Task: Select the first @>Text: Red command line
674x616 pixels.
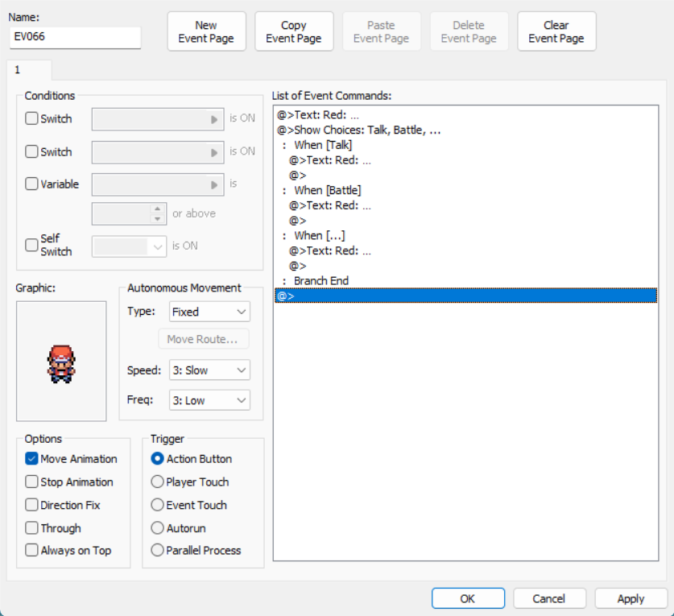Action: [465, 115]
